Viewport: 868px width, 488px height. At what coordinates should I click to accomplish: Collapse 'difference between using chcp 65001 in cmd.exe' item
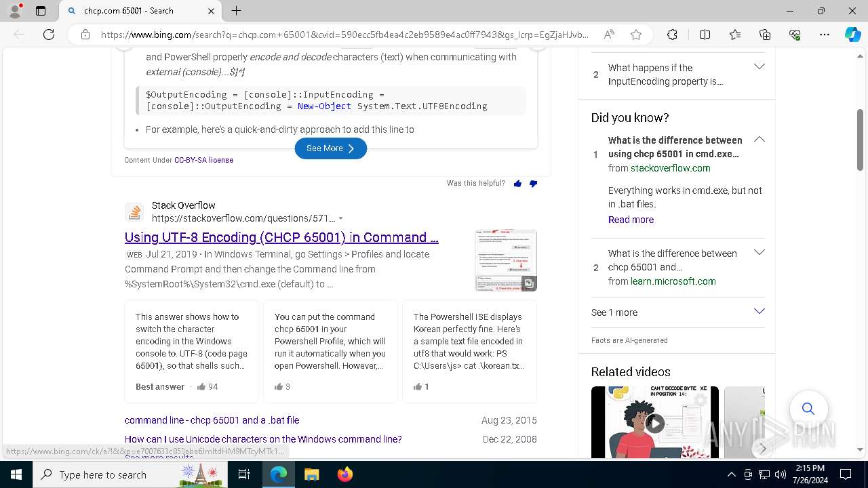(759, 140)
